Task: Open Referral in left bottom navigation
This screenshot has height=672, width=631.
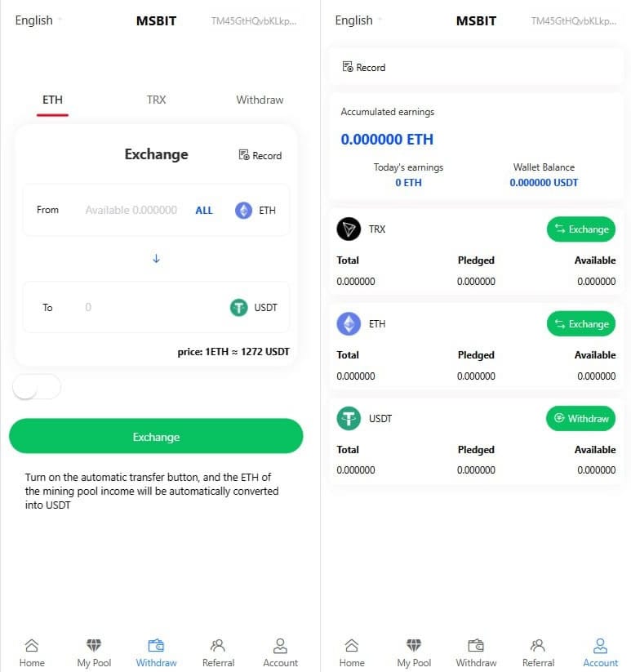Action: [218, 653]
